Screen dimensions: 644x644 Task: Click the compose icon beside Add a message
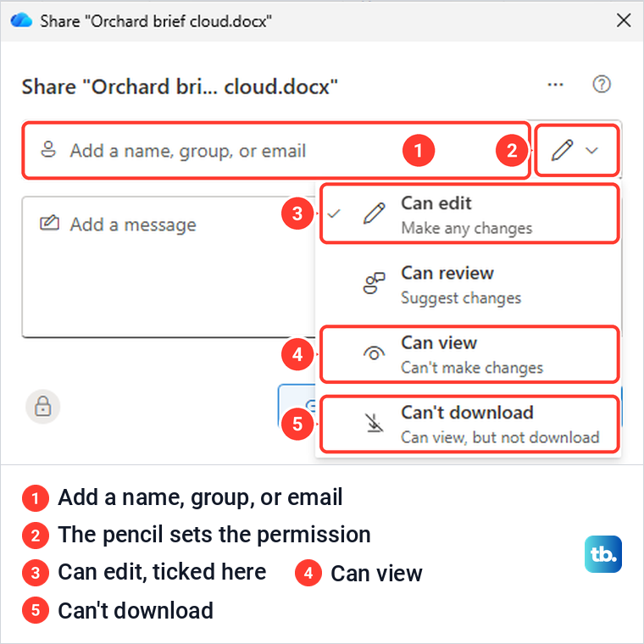coord(49,223)
